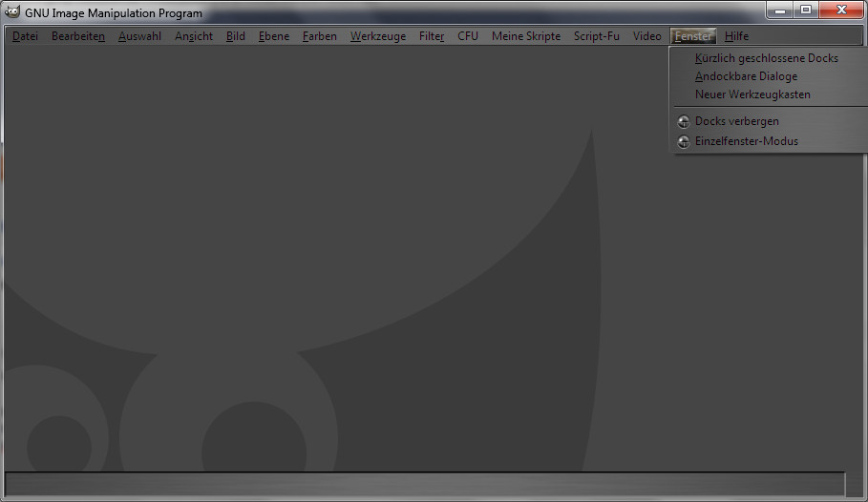868x502 pixels.
Task: Open the Video menu
Action: coord(646,36)
